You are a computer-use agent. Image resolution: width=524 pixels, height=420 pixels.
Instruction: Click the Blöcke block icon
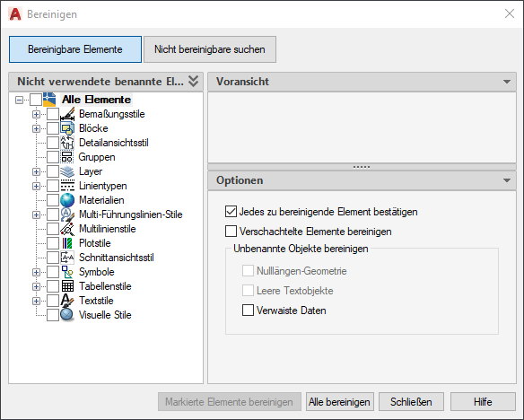coord(67,128)
